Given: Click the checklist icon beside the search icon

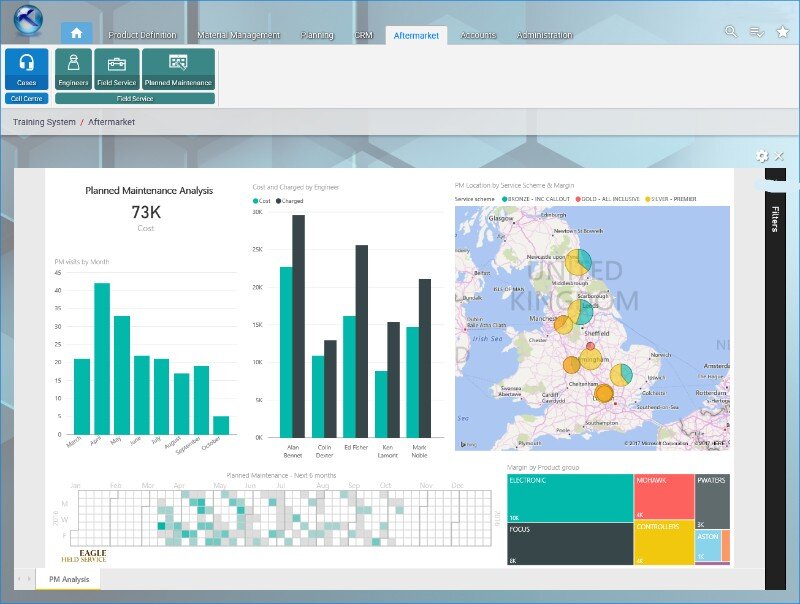Looking at the screenshot, I should (x=756, y=32).
